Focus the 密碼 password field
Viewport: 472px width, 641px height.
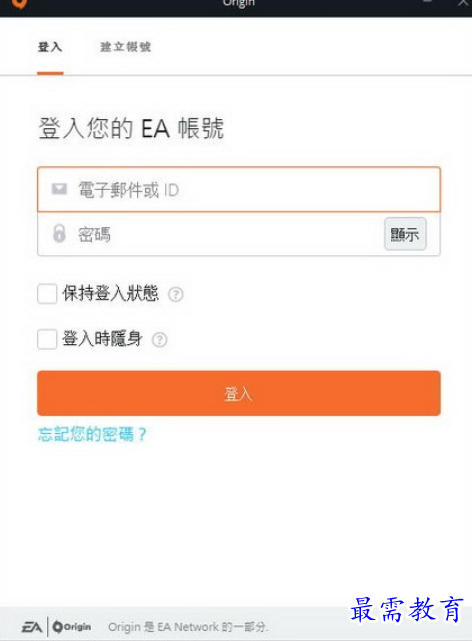pos(210,234)
